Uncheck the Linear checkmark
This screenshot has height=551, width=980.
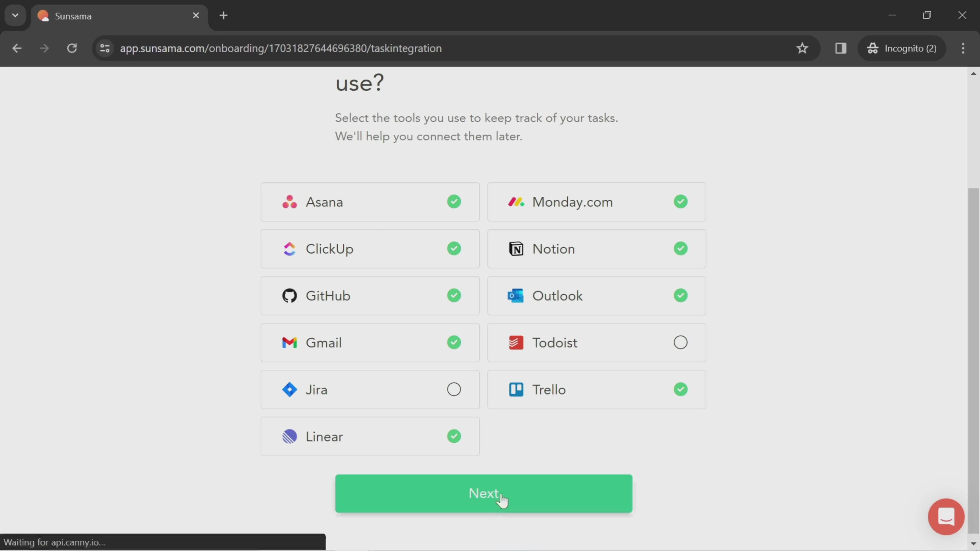pyautogui.click(x=454, y=436)
